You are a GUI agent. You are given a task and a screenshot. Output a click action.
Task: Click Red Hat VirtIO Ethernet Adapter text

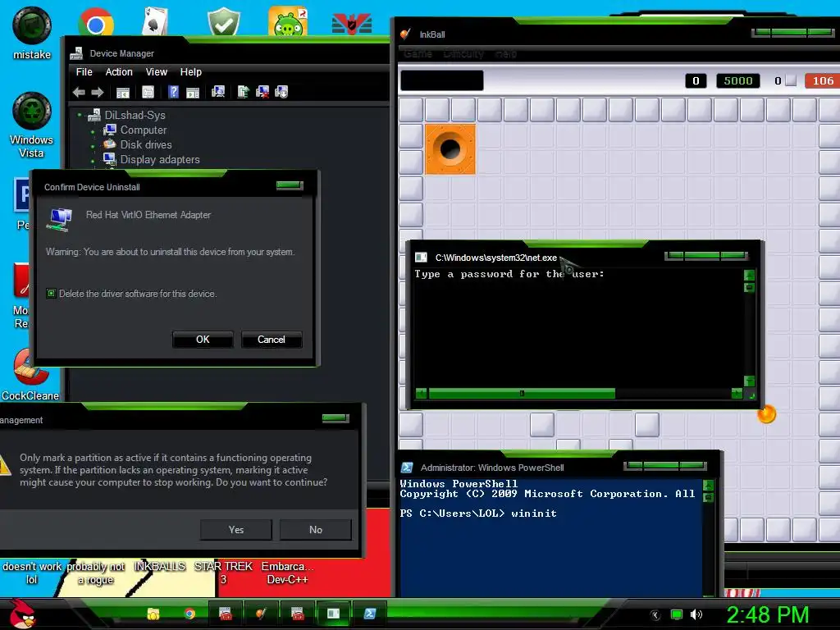[x=148, y=215]
